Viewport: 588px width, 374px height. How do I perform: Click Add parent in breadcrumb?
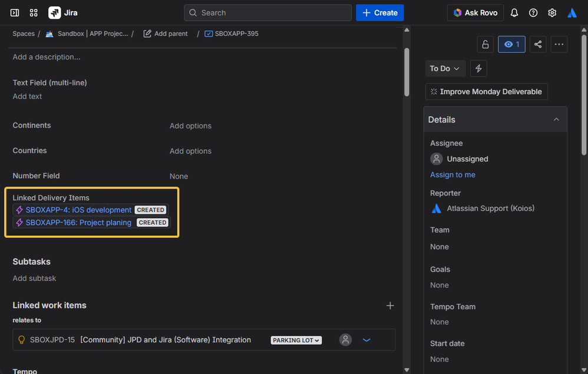166,34
